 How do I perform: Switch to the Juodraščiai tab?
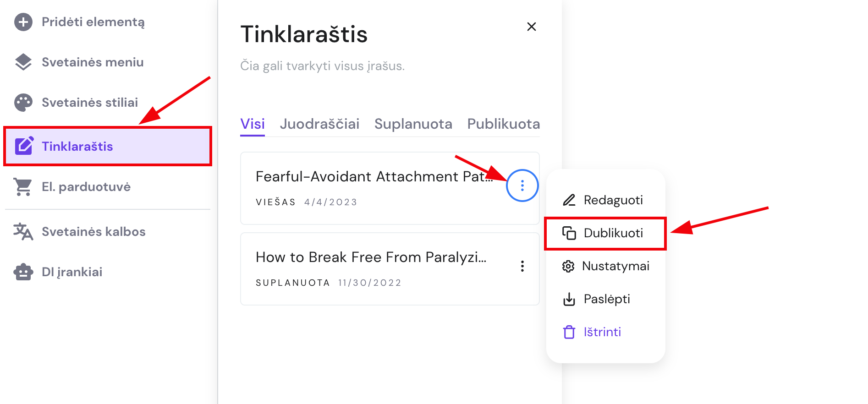(x=319, y=124)
